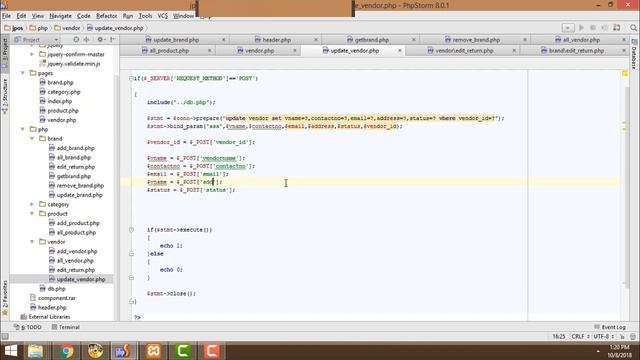640x360 pixels.
Task: Click PhpStorm icon in taskbar
Action: (x=123, y=351)
